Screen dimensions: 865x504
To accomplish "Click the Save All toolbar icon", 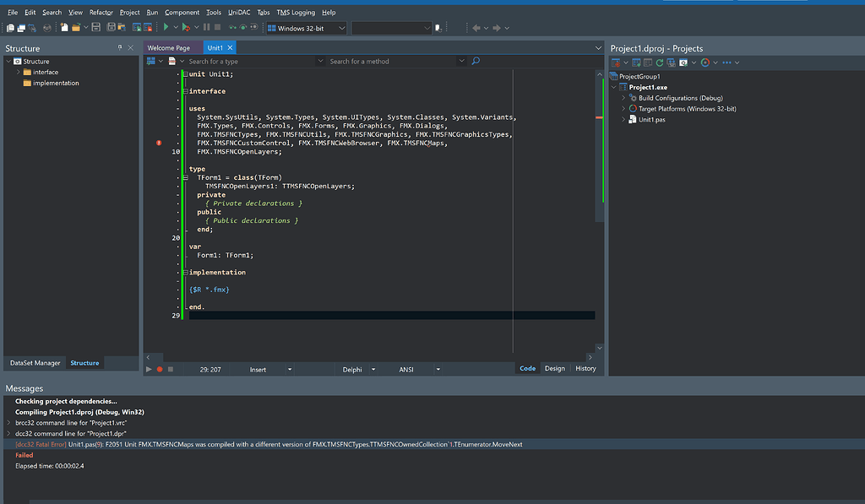I will pos(110,28).
